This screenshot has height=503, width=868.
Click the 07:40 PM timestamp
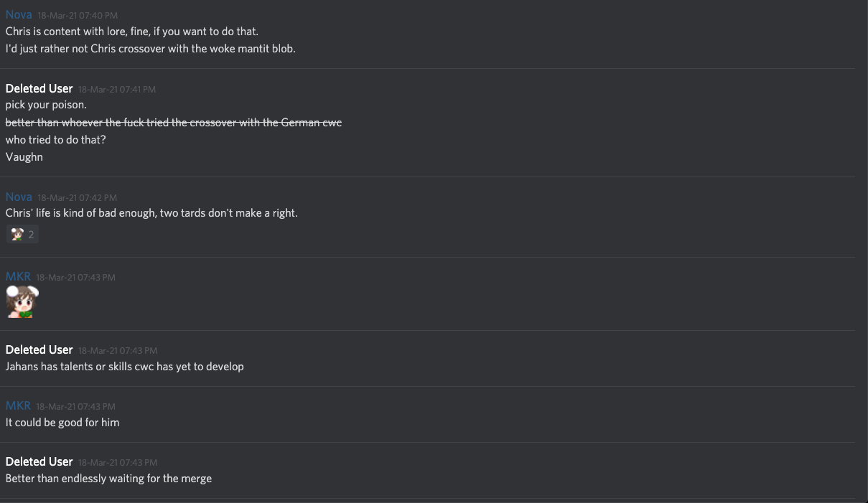pos(78,15)
